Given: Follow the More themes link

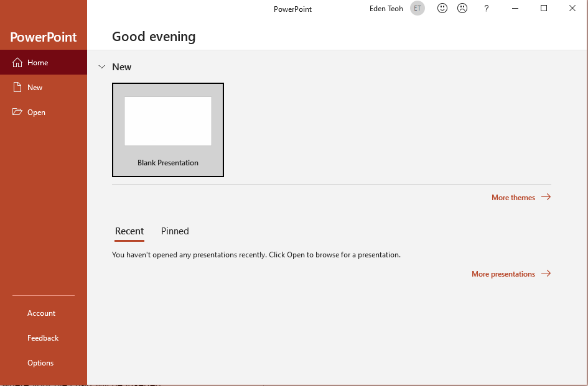Looking at the screenshot, I should pyautogui.click(x=513, y=198).
